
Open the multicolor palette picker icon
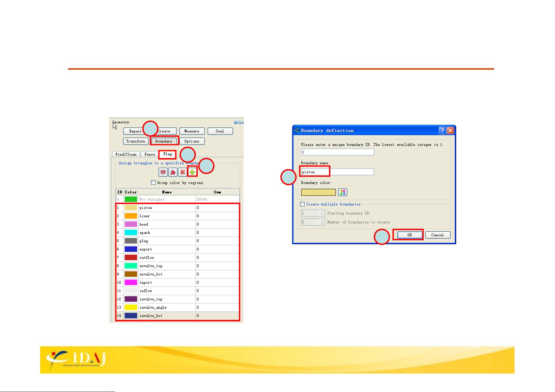click(x=343, y=192)
